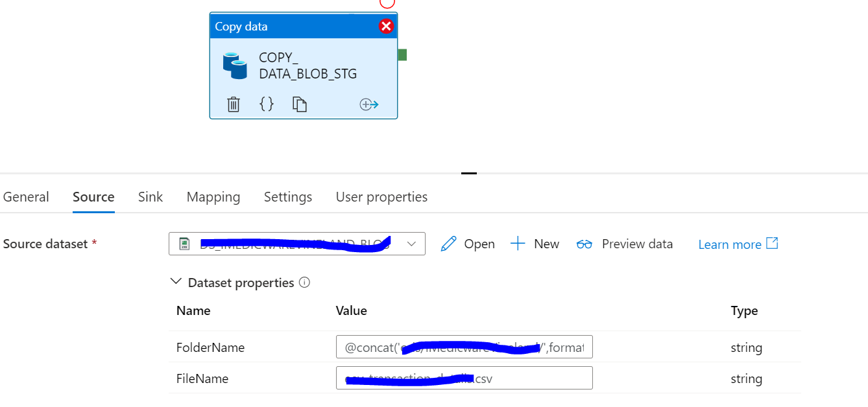Add output connection with arrow-plus icon
The width and height of the screenshot is (868, 407).
(x=369, y=104)
